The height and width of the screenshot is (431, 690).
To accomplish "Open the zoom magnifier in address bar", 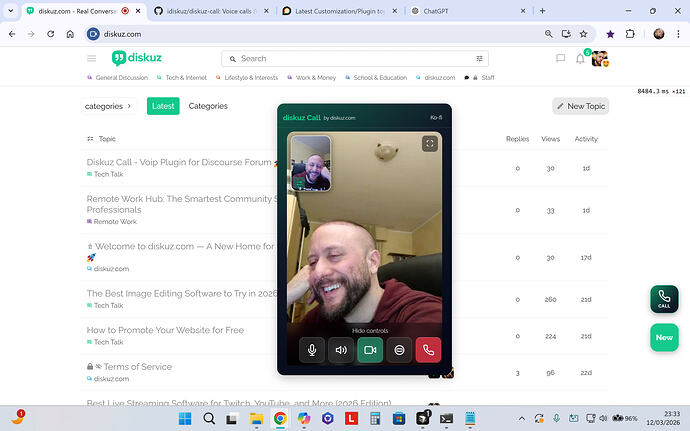I will [x=548, y=34].
